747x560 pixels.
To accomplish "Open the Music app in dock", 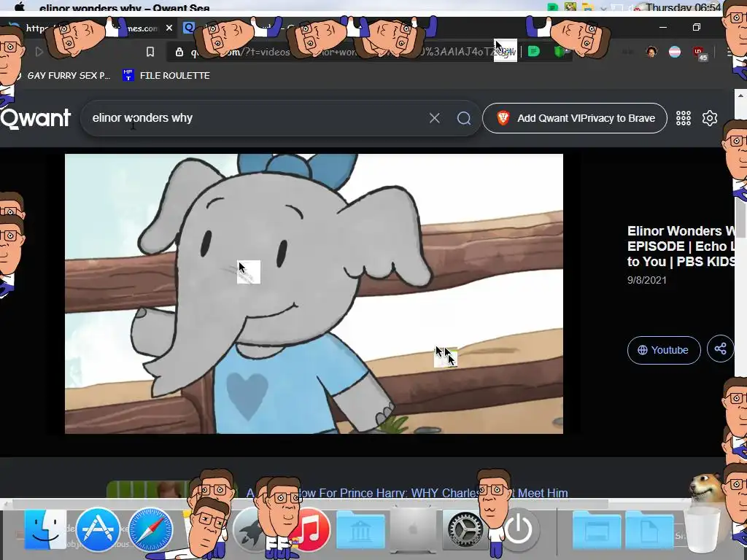I will pyautogui.click(x=311, y=529).
